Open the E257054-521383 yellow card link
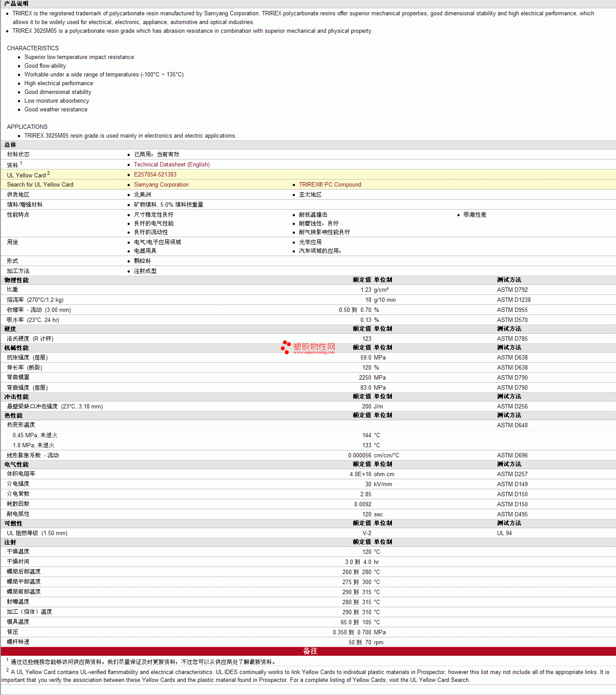Image resolution: width=616 pixels, height=695 pixels. 155,175
